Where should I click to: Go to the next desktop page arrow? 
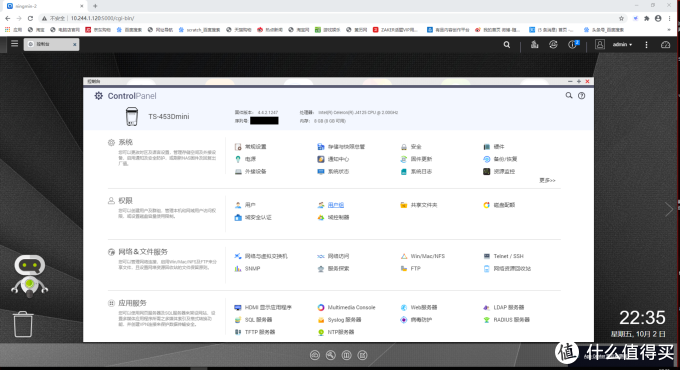(x=669, y=210)
